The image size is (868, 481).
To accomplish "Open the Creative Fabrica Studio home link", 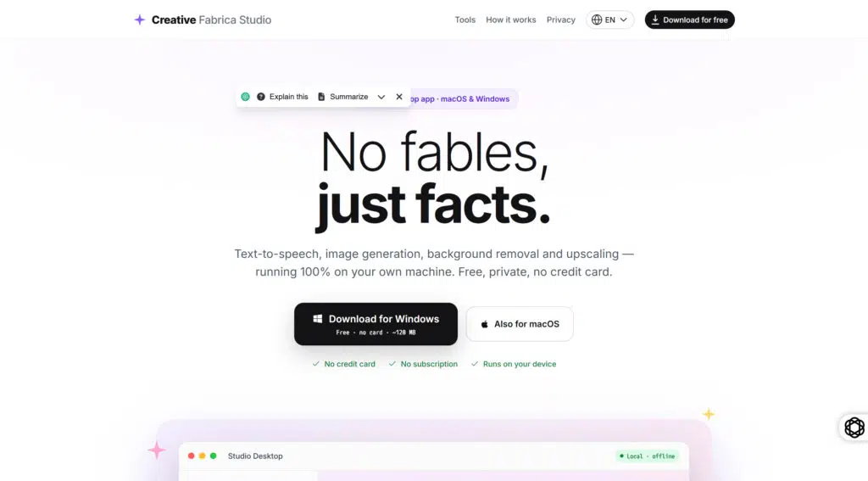I will tap(203, 20).
